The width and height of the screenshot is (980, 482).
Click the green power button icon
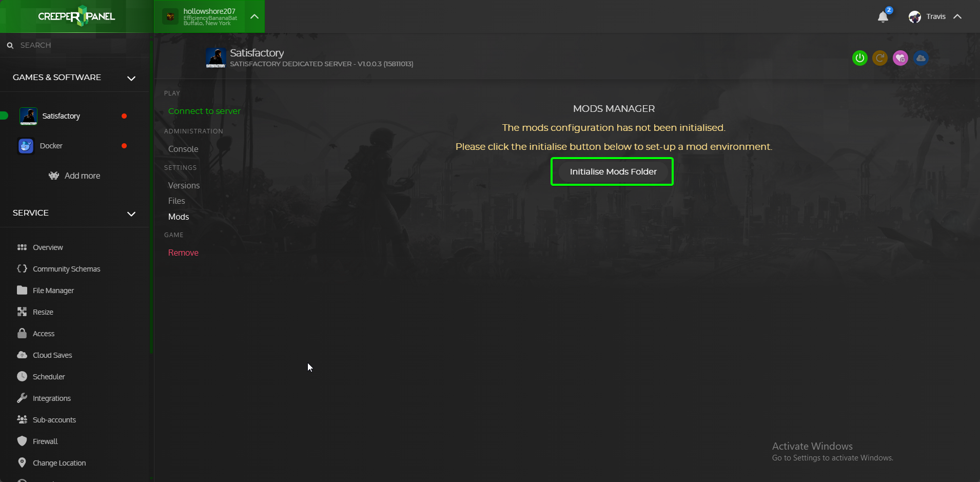coord(860,58)
